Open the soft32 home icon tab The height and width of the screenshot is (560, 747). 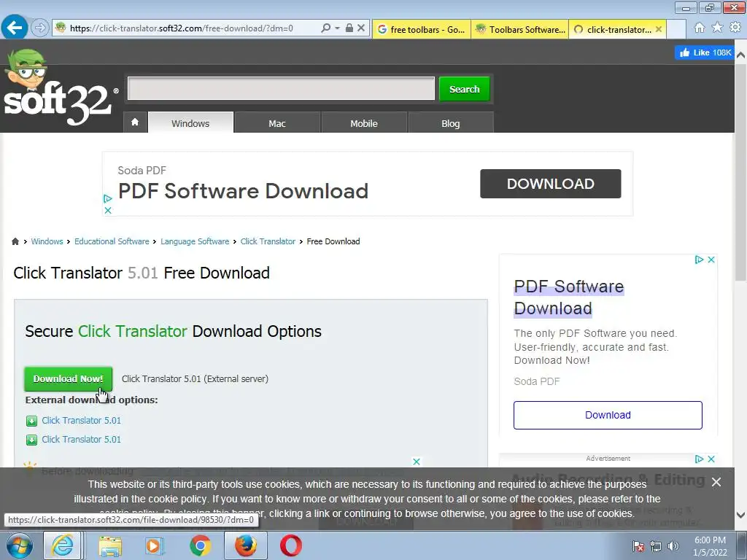tap(135, 122)
